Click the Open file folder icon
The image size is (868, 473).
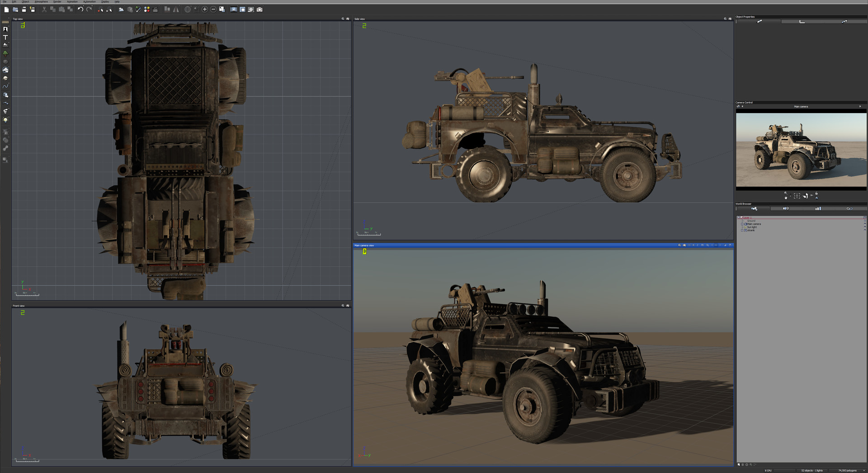coord(15,9)
